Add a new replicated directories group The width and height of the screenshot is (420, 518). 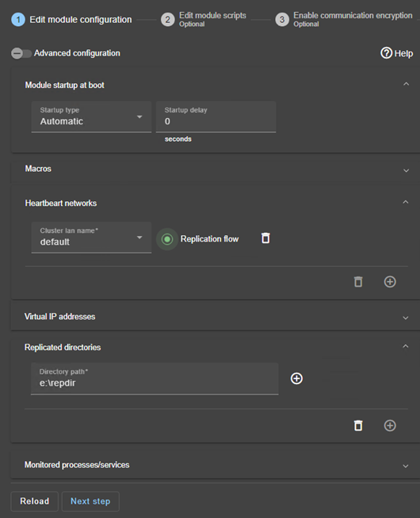(390, 425)
